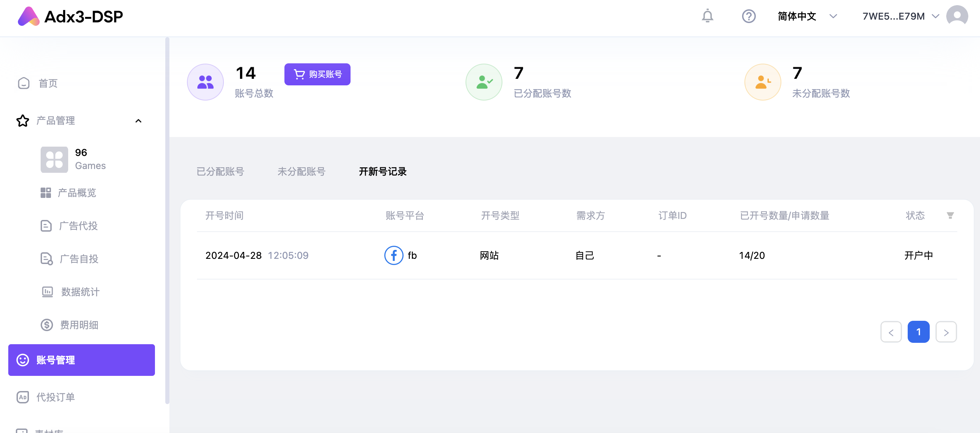Image resolution: width=980 pixels, height=433 pixels.
Task: Switch to the 未分配账号 tab
Action: click(301, 171)
